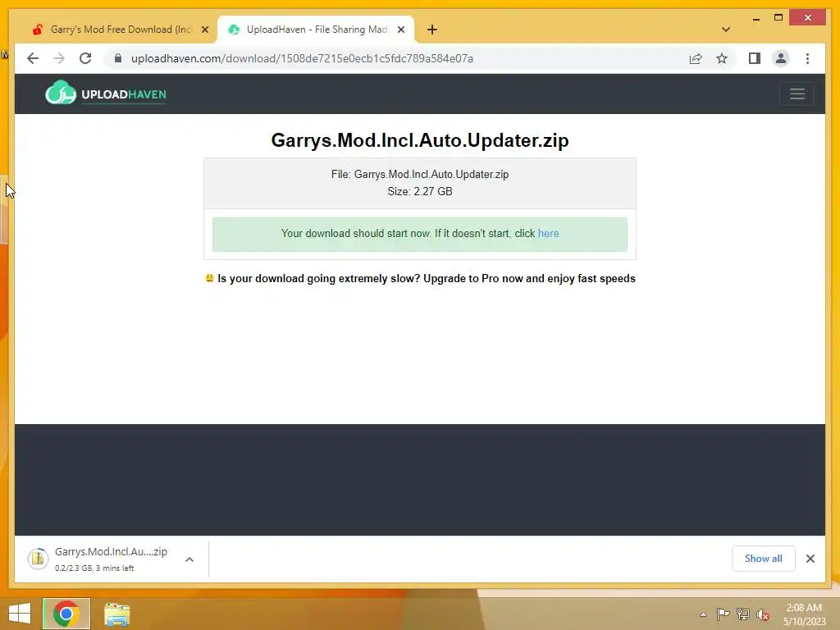Screen dimensions: 840x630
Task: Bookmark this page with the star icon
Action: (722, 58)
